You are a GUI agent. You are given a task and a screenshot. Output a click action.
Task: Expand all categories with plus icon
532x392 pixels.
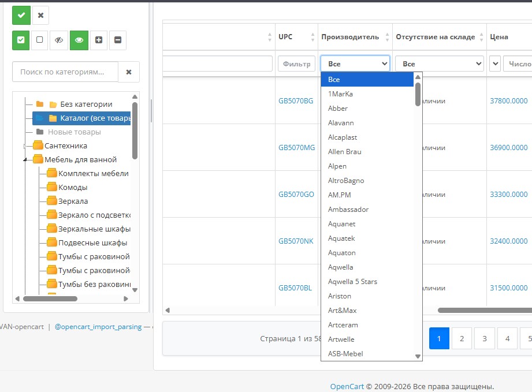click(99, 40)
